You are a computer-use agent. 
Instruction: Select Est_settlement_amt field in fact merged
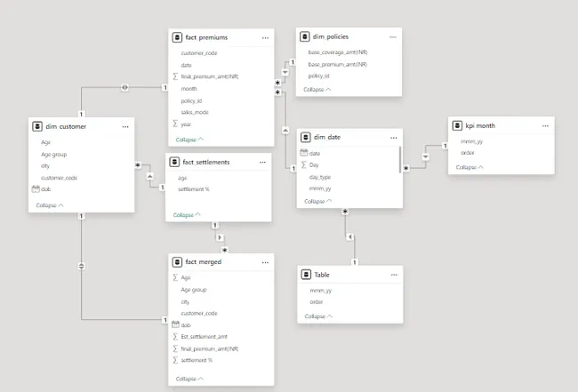(205, 337)
